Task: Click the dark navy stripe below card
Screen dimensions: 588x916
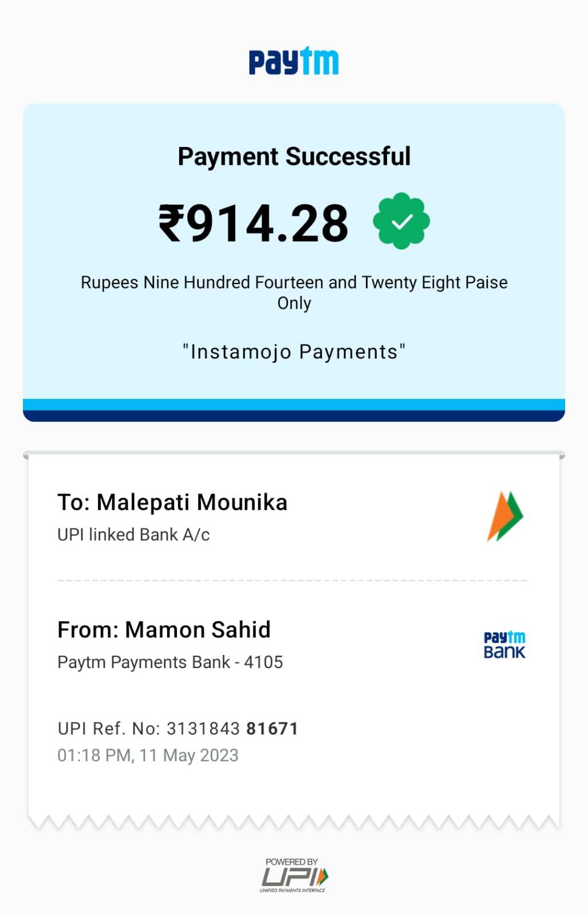Action: point(294,416)
